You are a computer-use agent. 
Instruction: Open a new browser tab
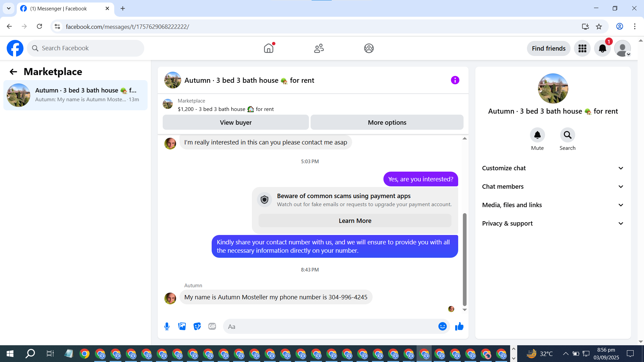[x=123, y=9]
